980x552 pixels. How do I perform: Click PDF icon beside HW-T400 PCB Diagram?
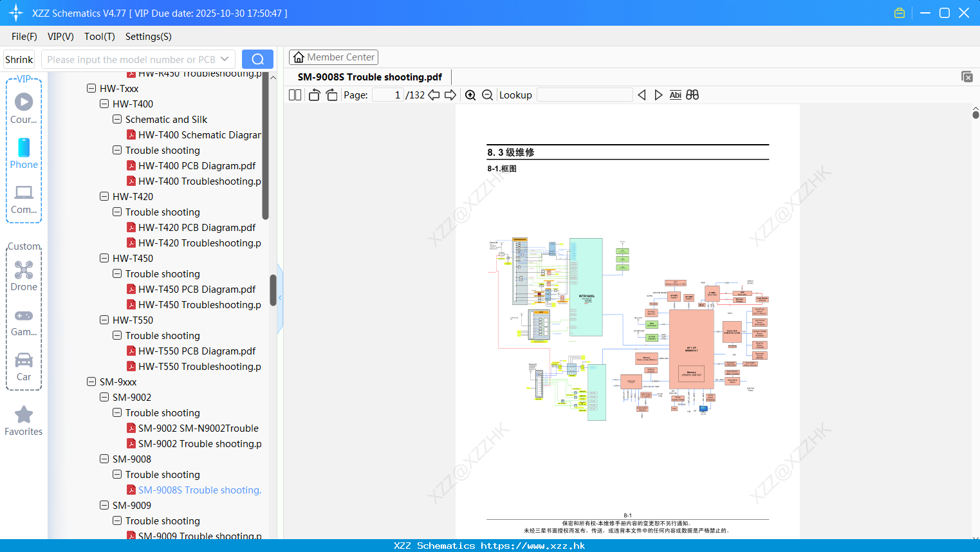coord(131,166)
